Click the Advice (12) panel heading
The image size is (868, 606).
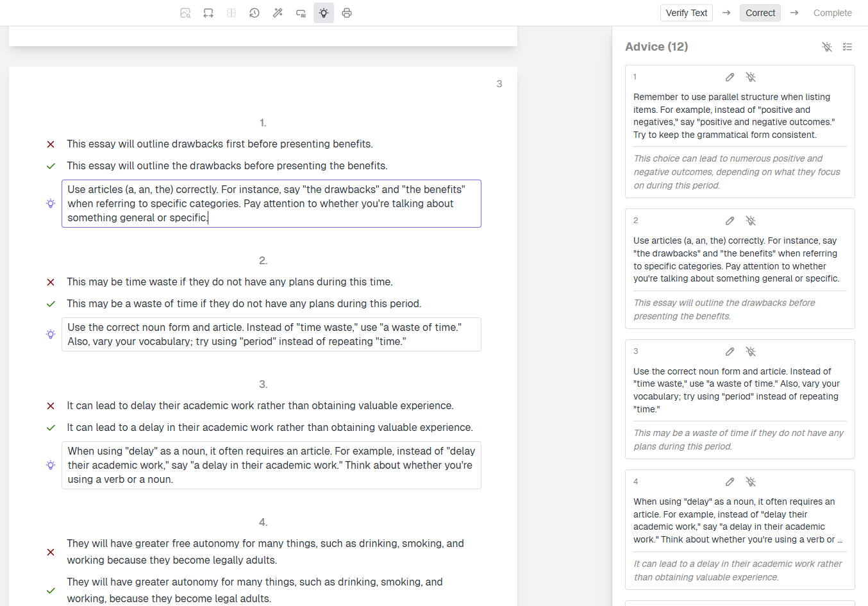click(656, 46)
